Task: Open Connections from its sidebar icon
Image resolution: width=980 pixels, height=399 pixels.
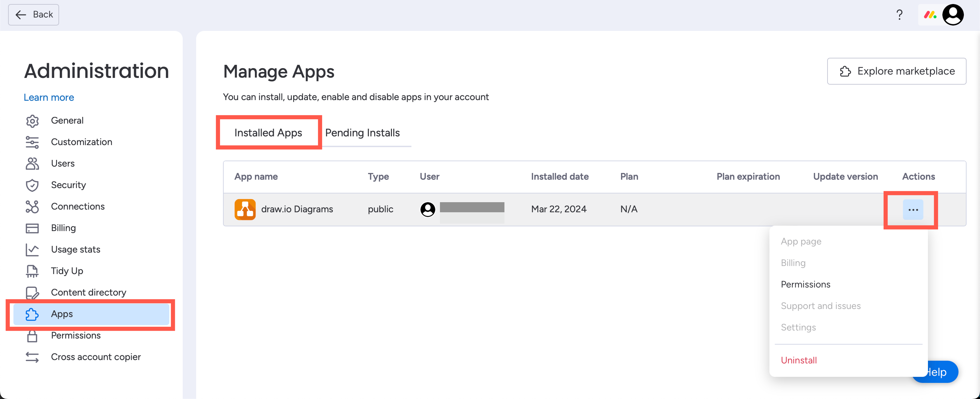Action: click(32, 207)
